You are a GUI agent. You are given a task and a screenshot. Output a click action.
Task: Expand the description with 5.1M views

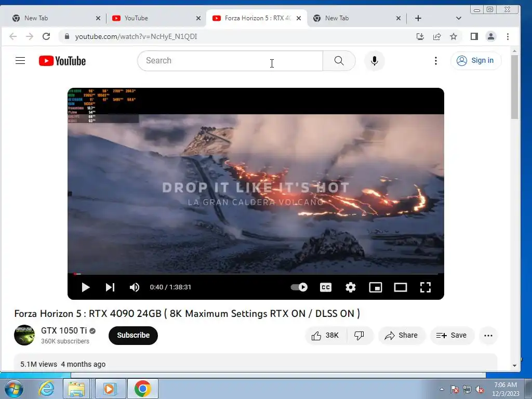coord(256,363)
